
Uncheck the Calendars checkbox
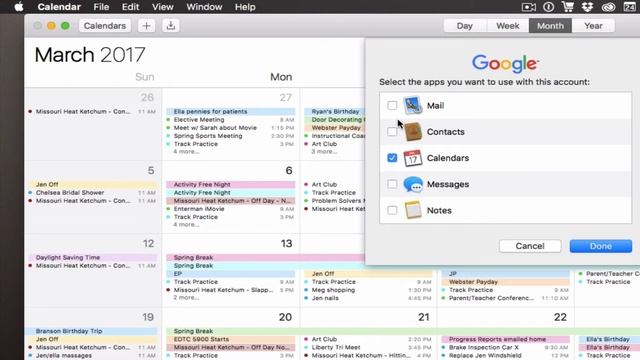[x=392, y=158]
